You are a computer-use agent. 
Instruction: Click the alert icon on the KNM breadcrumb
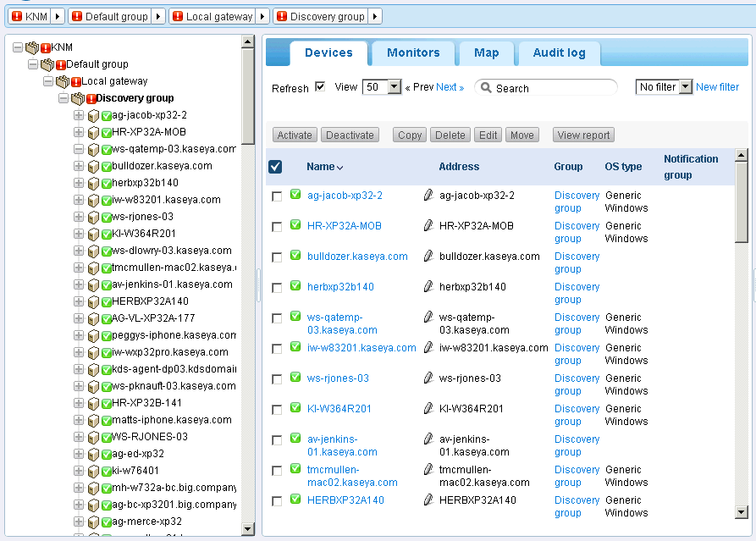16,16
